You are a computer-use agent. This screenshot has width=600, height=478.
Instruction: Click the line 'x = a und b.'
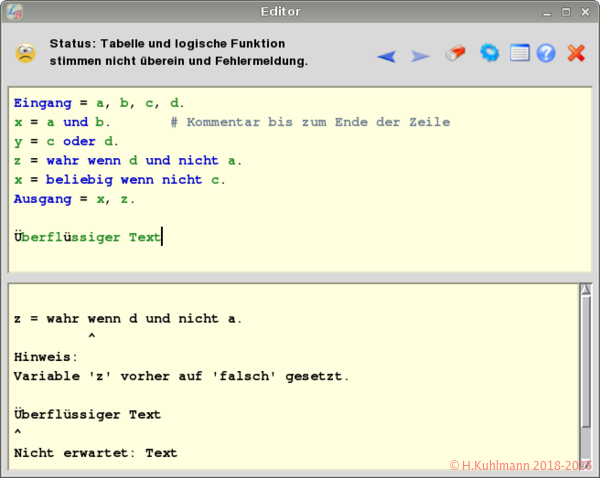click(x=62, y=122)
